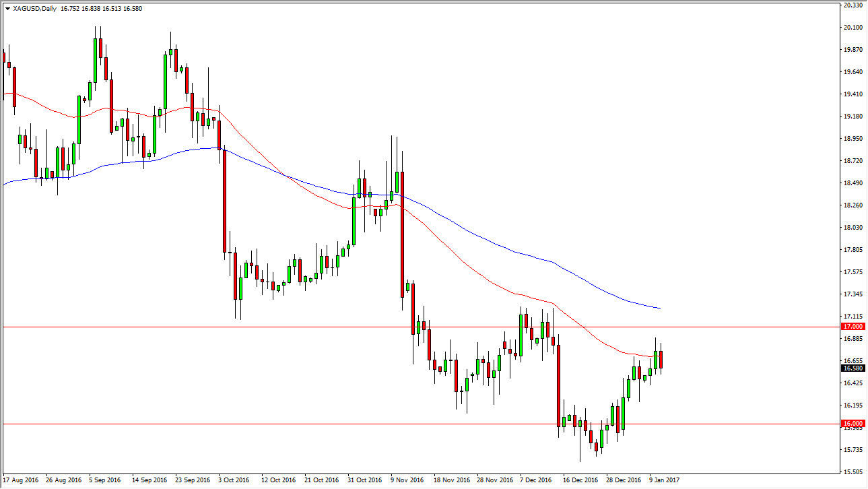
Task: Click the 16.195 price scale label
Action: click(852, 405)
